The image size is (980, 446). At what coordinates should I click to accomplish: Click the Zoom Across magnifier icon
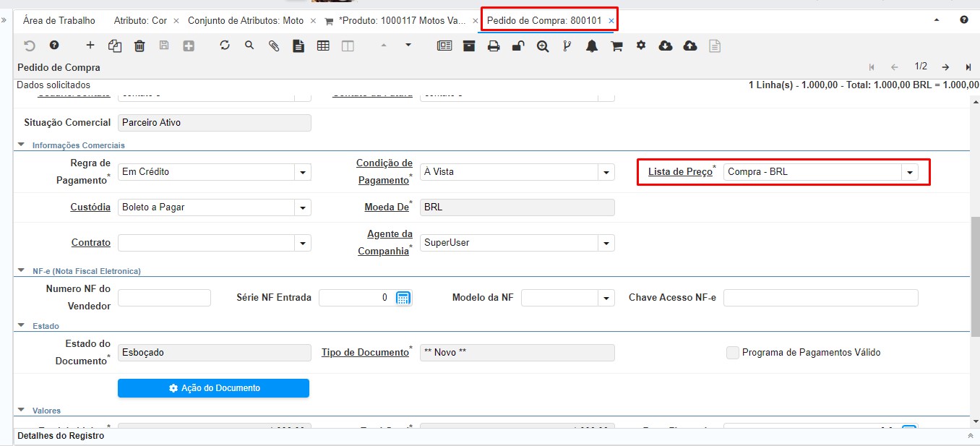click(543, 46)
